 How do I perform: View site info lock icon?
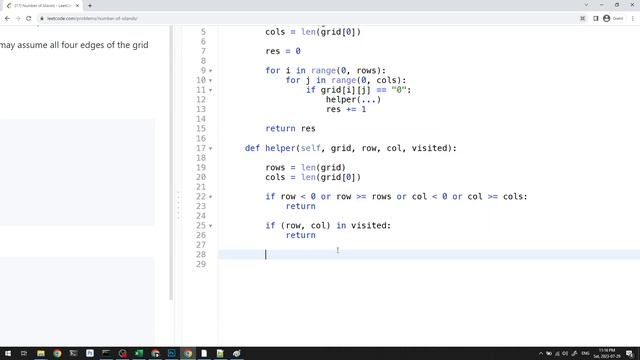click(x=42, y=18)
